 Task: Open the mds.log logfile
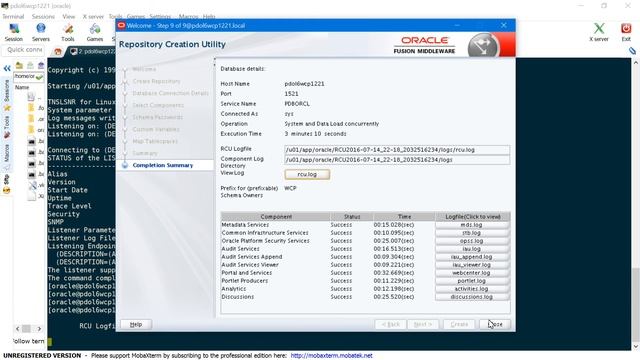[x=472, y=225]
